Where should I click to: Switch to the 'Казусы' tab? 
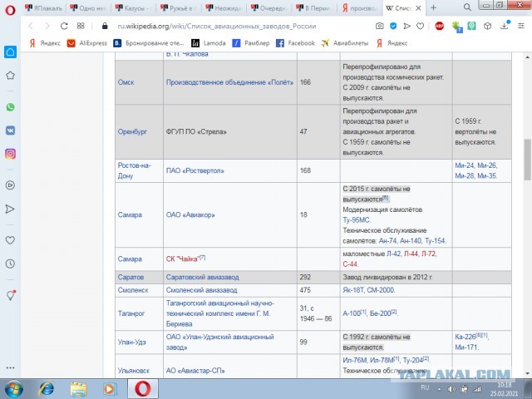coord(134,7)
